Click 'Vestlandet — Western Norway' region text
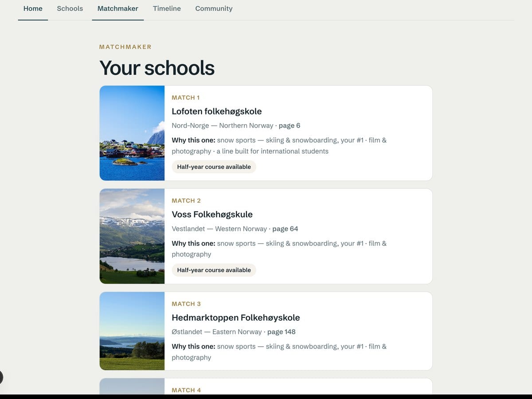The width and height of the screenshot is (532, 399). click(219, 229)
